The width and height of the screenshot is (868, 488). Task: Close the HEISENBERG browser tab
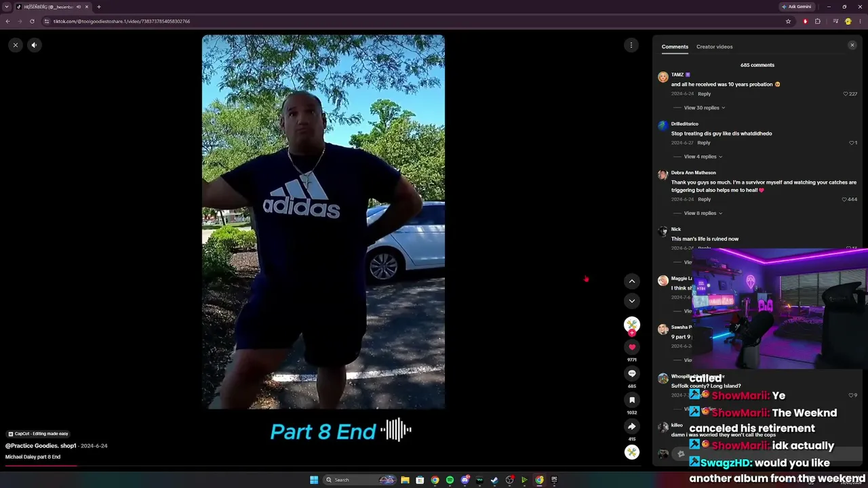[87, 7]
